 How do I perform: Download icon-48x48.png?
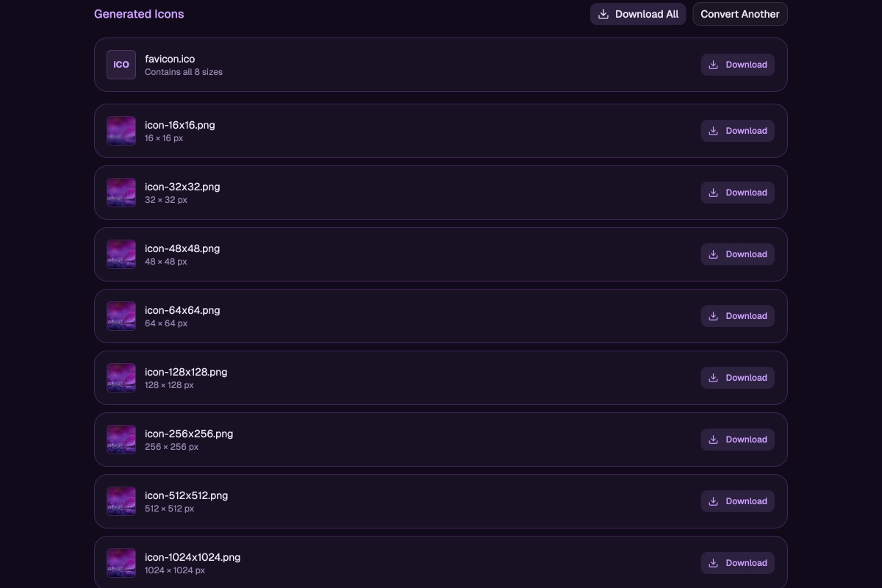click(737, 254)
